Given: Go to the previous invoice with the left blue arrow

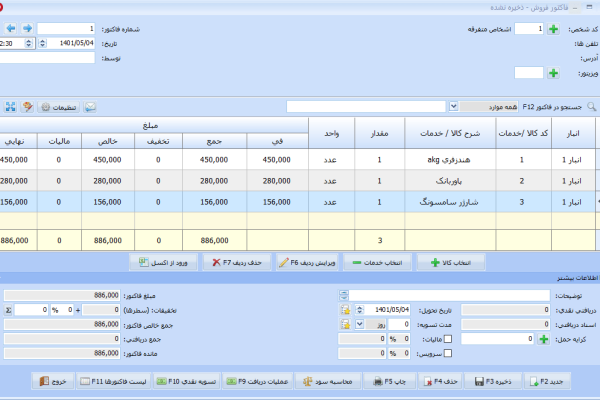Looking at the screenshot, I should point(11,28).
